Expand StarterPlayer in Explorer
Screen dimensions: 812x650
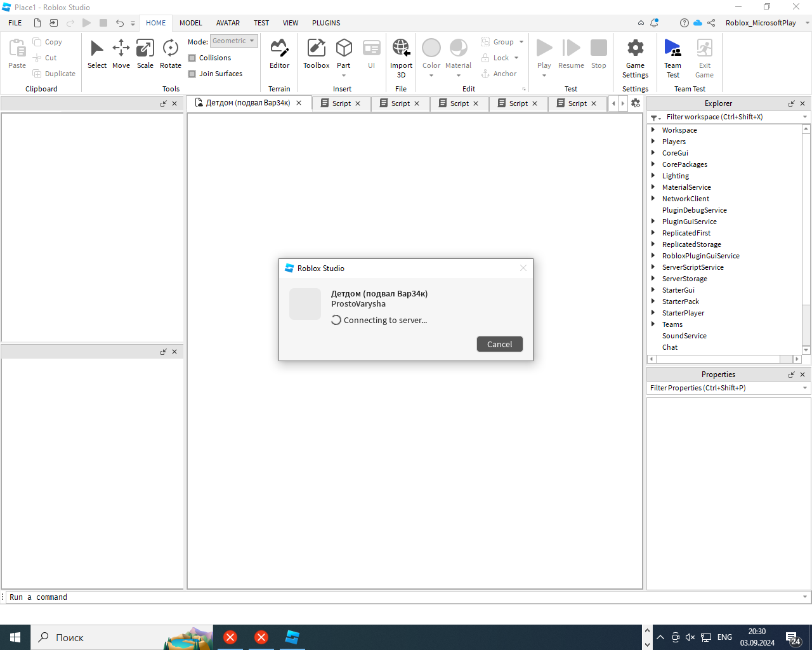653,312
